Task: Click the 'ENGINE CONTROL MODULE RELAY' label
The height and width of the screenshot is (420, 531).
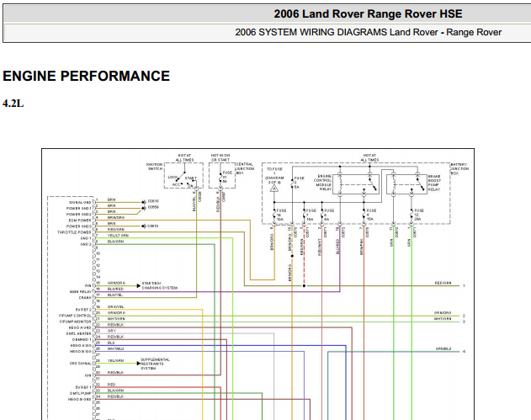Action: [x=322, y=183]
